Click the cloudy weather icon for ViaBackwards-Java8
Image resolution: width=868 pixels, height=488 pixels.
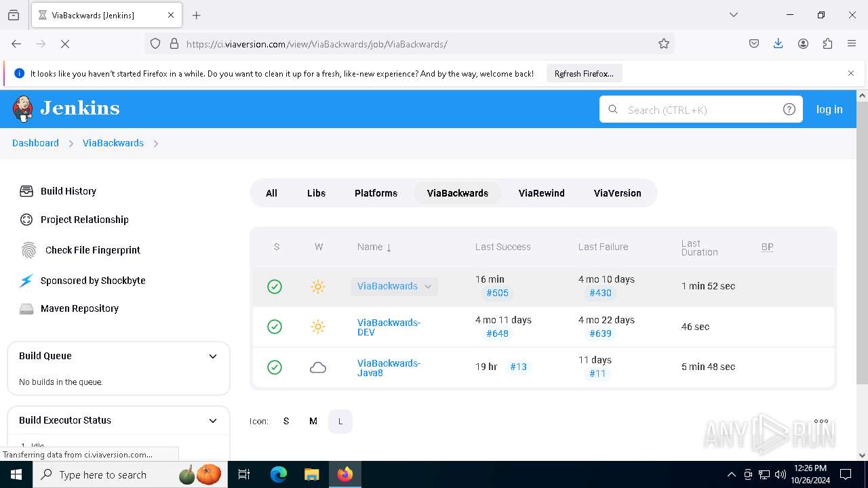[x=318, y=367]
